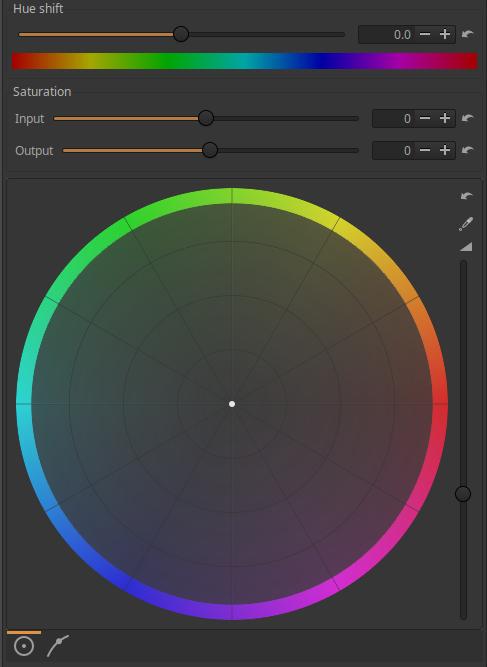Reset the Saturation Input value
The height and width of the screenshot is (667, 487).
(467, 118)
